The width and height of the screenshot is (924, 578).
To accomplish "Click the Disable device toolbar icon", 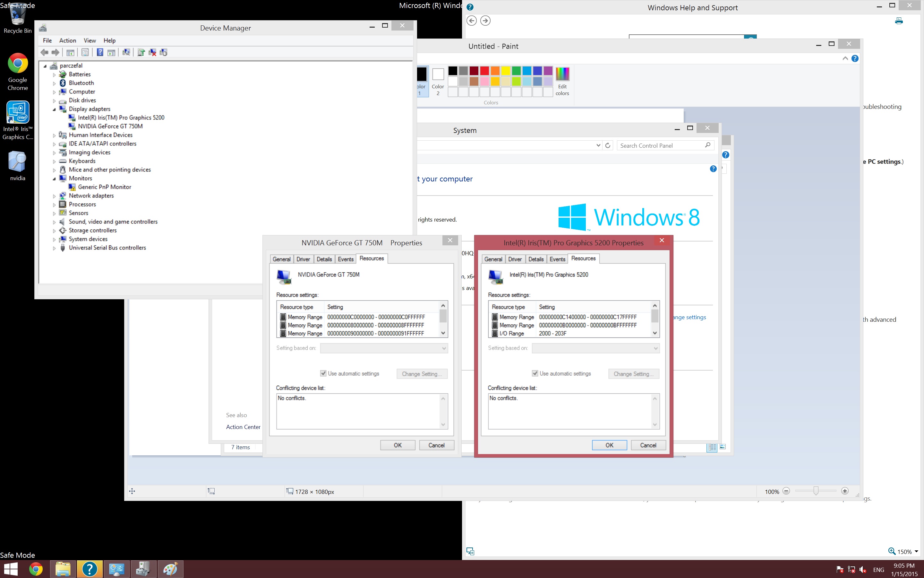I will (x=163, y=52).
